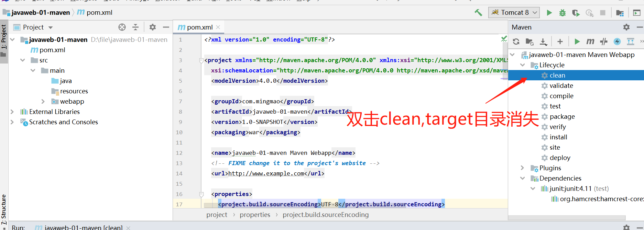This screenshot has height=230, width=644.
Task: Collapse the src folder
Action: 23,60
